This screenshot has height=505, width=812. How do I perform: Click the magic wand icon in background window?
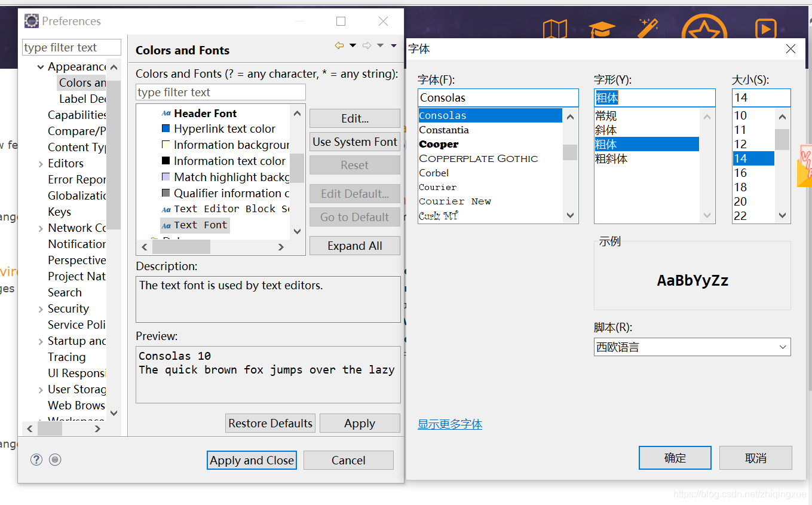[x=648, y=28]
